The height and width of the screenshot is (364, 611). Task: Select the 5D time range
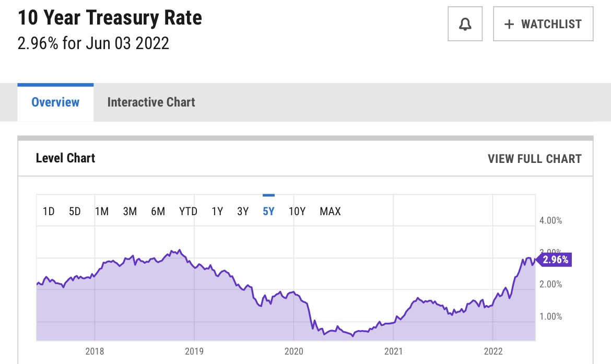75,212
